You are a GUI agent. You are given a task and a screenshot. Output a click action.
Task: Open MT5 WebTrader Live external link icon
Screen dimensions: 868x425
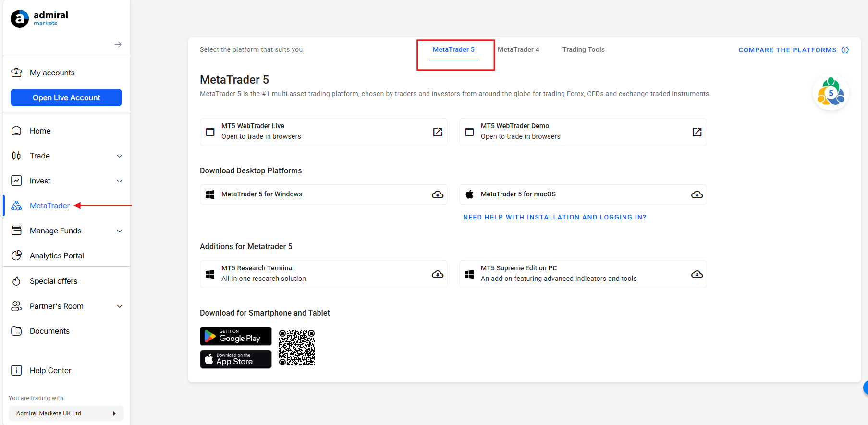tap(438, 132)
